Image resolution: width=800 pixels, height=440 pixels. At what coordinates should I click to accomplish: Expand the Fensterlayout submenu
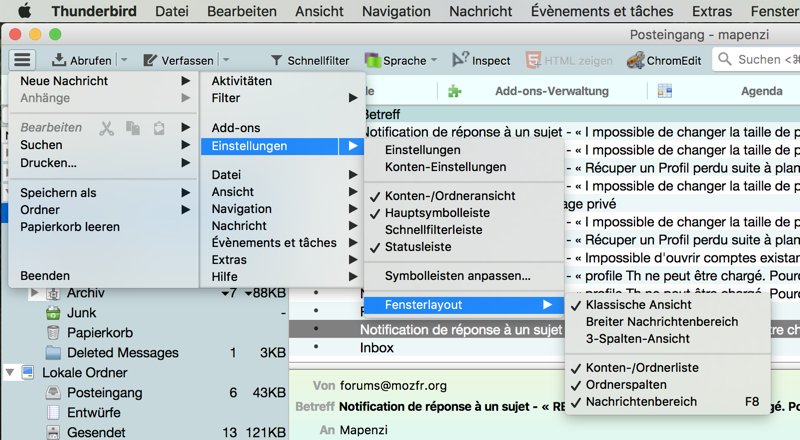click(x=547, y=305)
